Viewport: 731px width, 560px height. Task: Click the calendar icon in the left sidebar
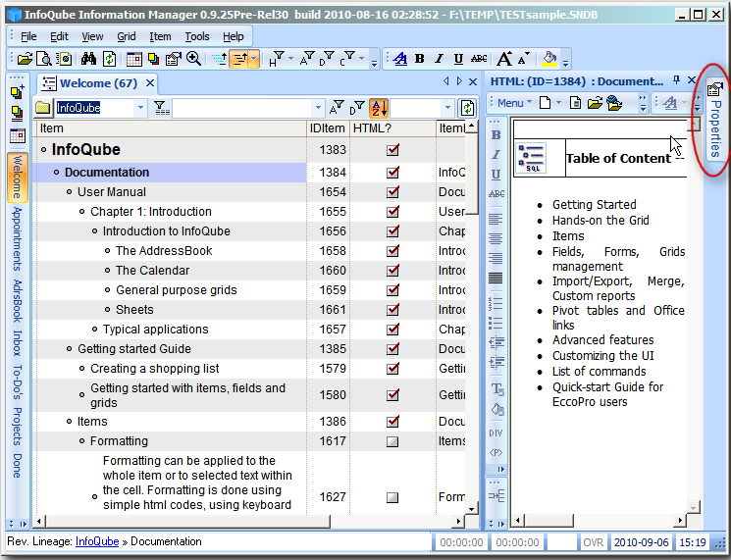click(x=18, y=135)
